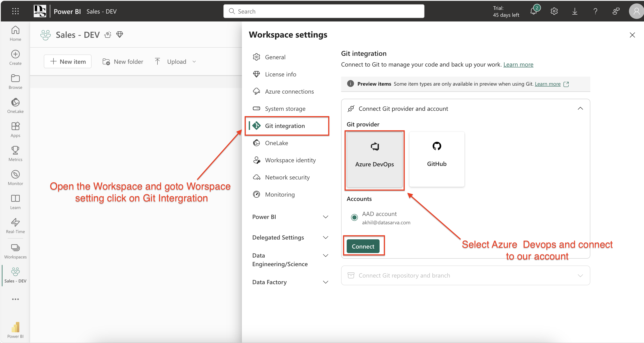
Task: Open Real-Time in the left sidebar
Action: click(x=15, y=226)
